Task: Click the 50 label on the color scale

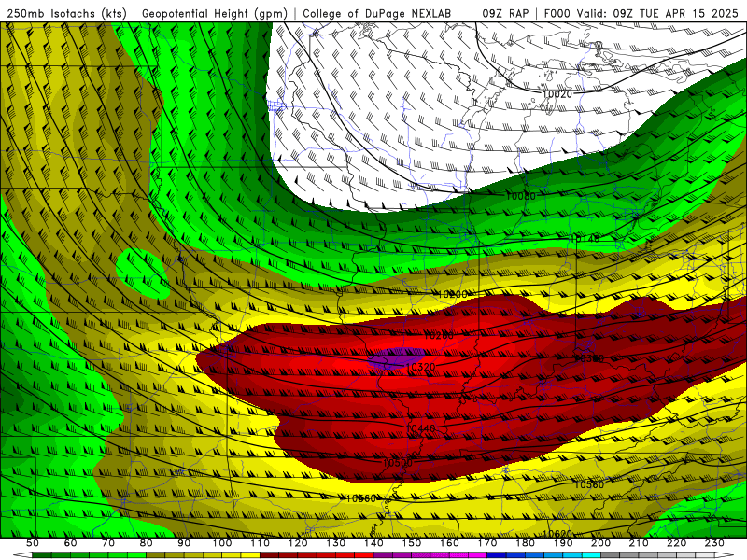Action: 33,543
